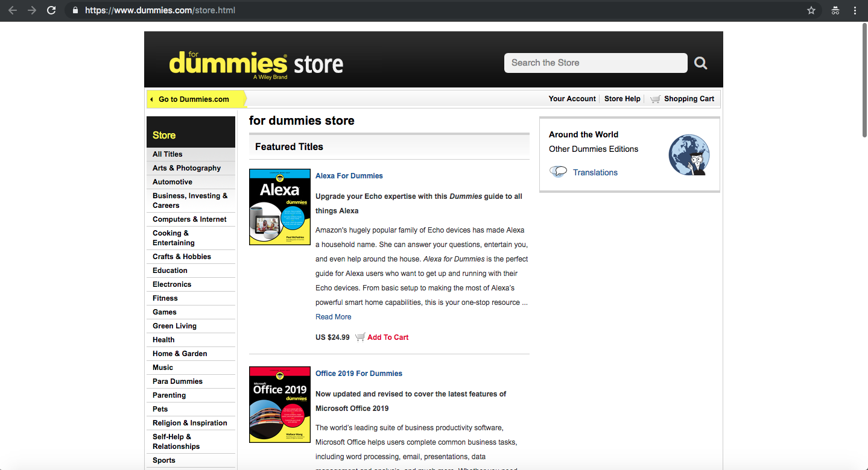Click the browser back arrow
Image resolution: width=868 pixels, height=470 pixels.
click(x=13, y=10)
